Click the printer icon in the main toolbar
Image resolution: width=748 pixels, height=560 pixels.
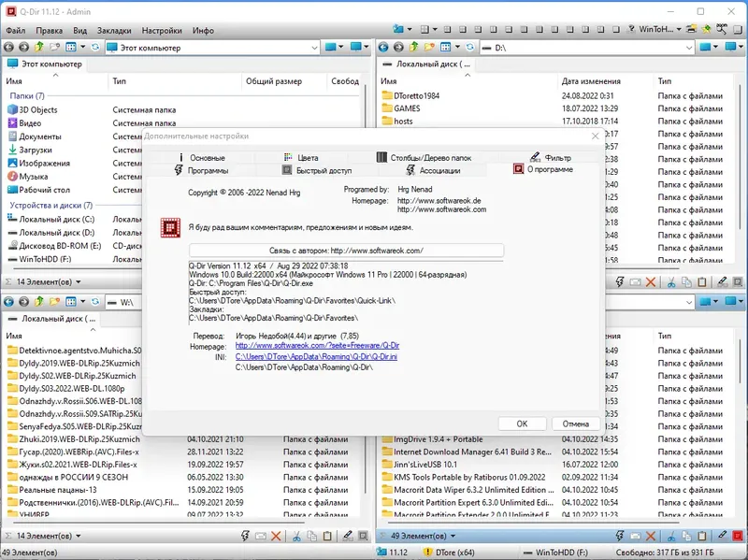point(691,30)
